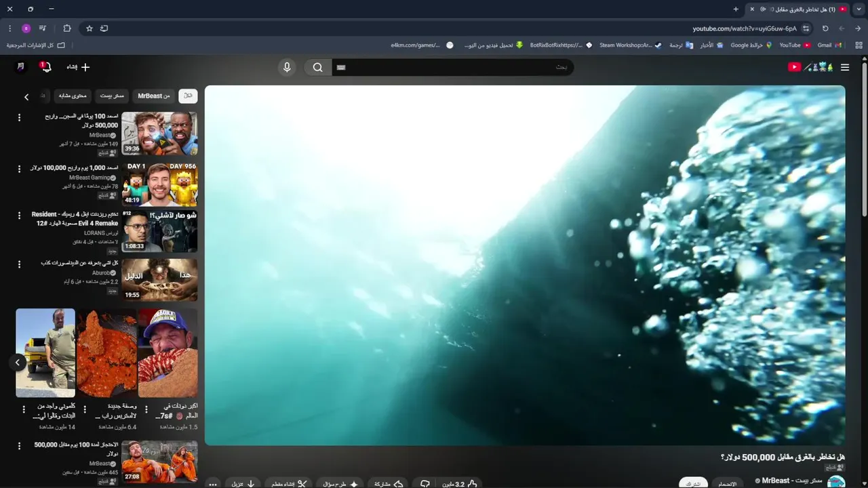Open options for the MrBeast Gaming video
The image size is (868, 488).
pos(19,168)
